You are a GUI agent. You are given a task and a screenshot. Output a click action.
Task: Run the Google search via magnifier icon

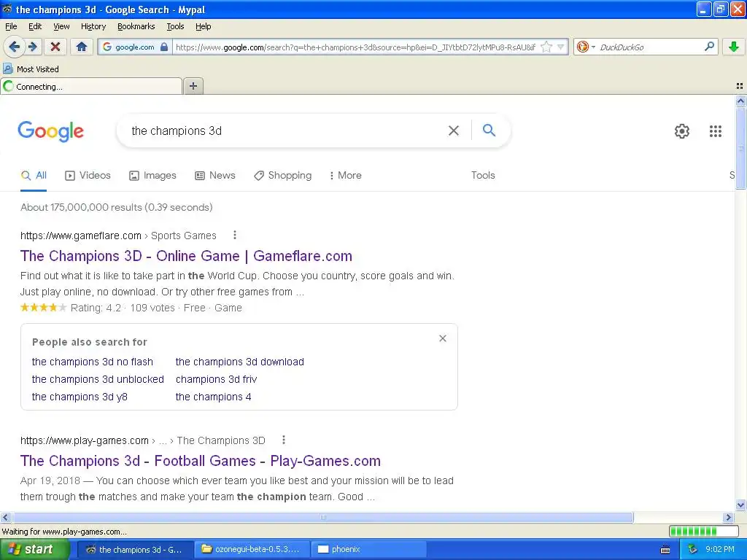click(489, 130)
